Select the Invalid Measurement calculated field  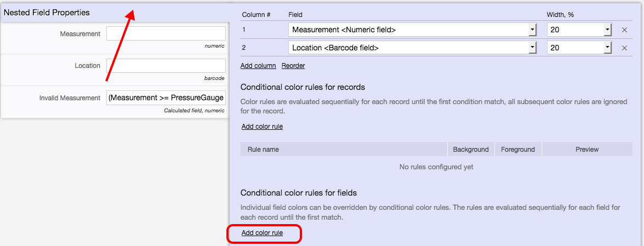coord(166,98)
